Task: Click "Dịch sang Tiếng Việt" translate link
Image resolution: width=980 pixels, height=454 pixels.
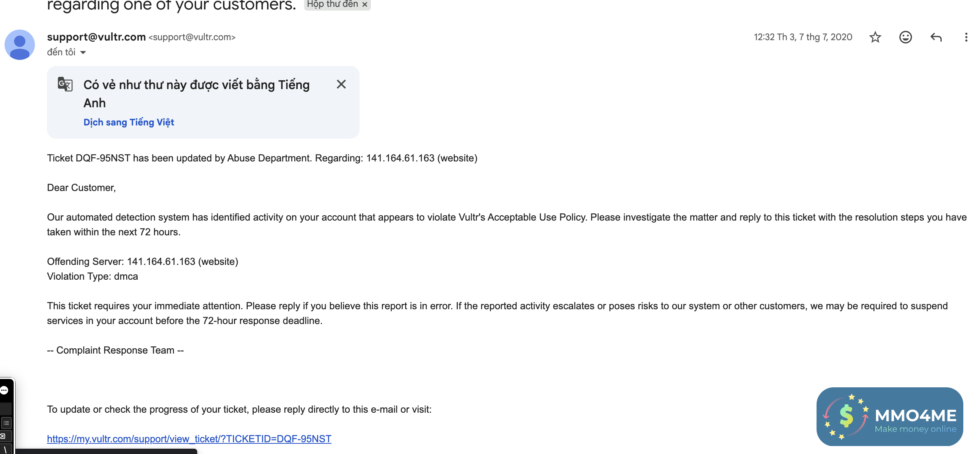Action: (129, 122)
